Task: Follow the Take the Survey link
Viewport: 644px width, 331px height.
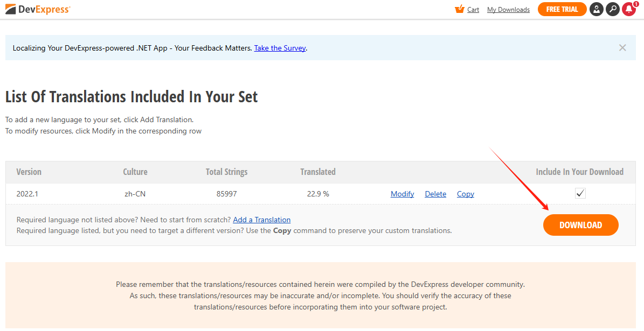Action: point(280,48)
